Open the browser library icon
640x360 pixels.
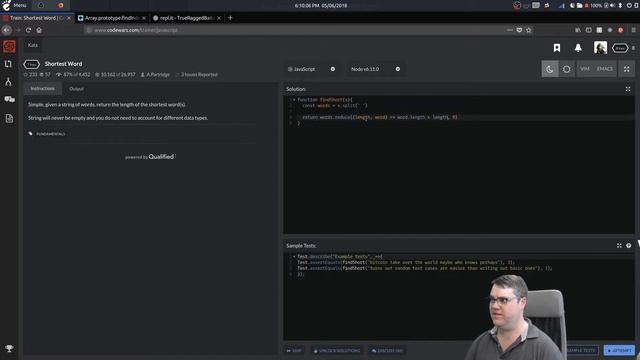tap(578, 30)
